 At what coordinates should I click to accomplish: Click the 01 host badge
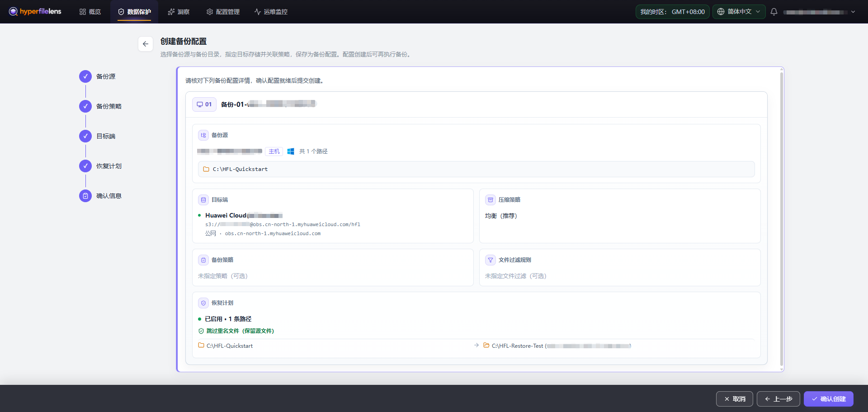(204, 104)
